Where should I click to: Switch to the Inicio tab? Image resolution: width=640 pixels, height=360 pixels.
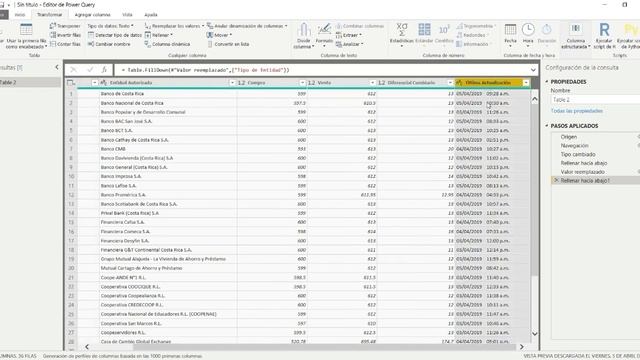(x=20, y=15)
